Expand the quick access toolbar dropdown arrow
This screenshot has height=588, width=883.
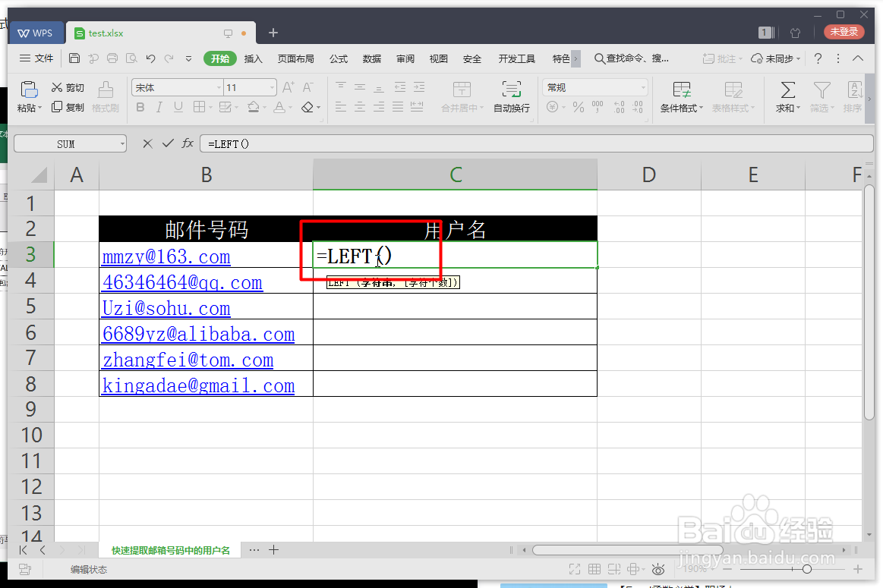188,58
